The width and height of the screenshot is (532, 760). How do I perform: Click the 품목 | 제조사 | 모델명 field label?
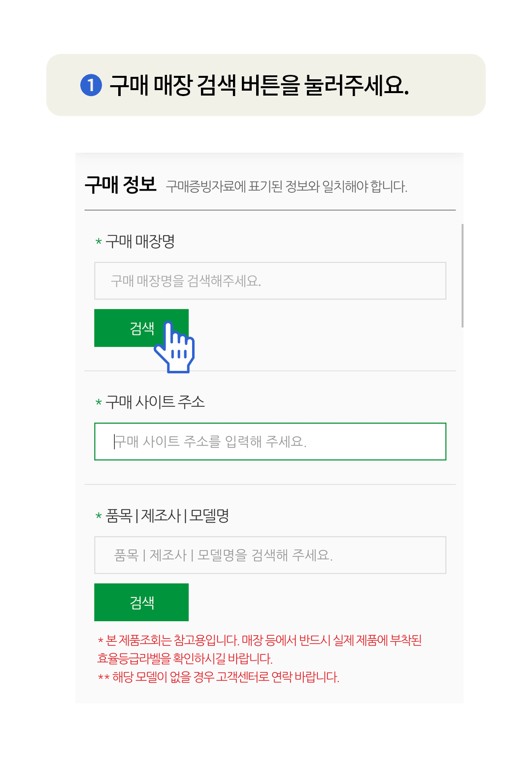167,516
